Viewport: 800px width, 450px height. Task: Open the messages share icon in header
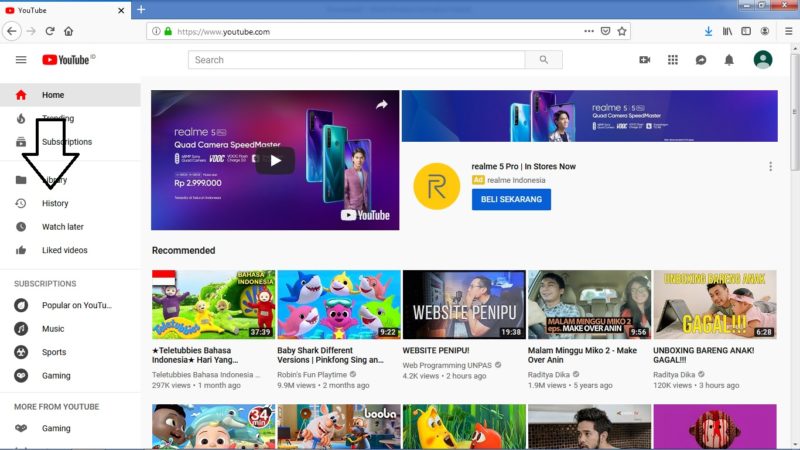tap(701, 60)
